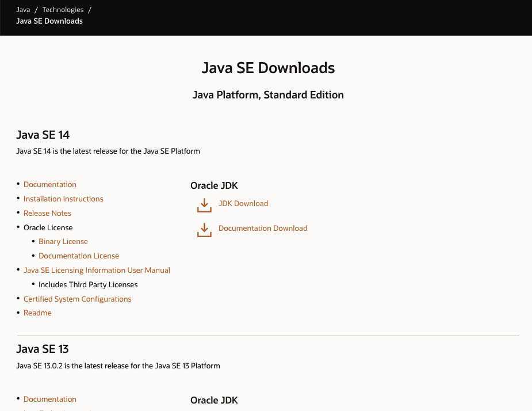Open Installation Instructions for Java SE 14
532x411 pixels.
63,199
